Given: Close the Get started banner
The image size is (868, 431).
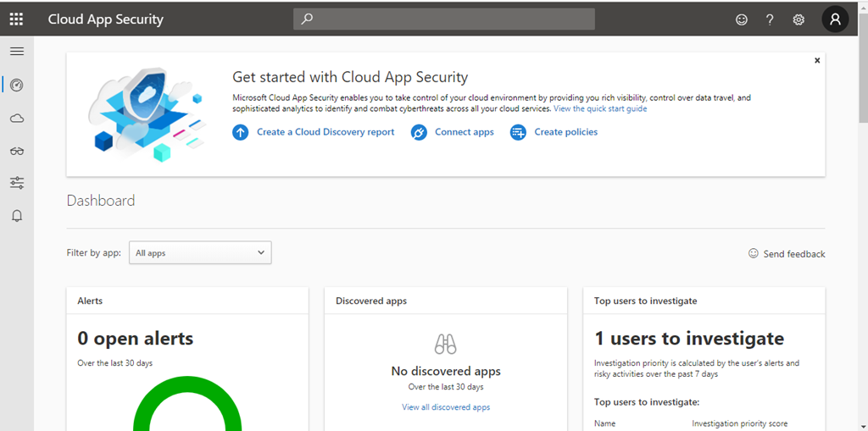Looking at the screenshot, I should coord(817,61).
